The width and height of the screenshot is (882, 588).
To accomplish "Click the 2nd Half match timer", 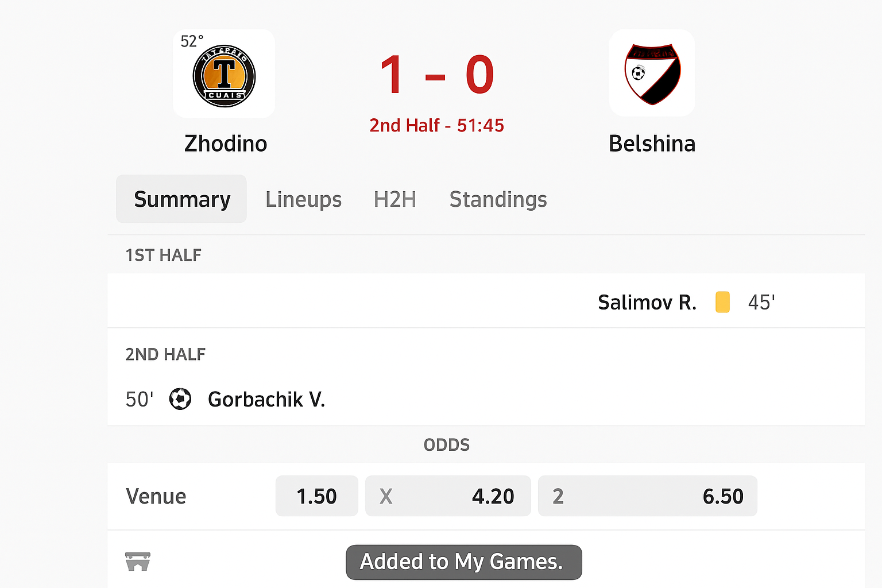I will 436,125.
